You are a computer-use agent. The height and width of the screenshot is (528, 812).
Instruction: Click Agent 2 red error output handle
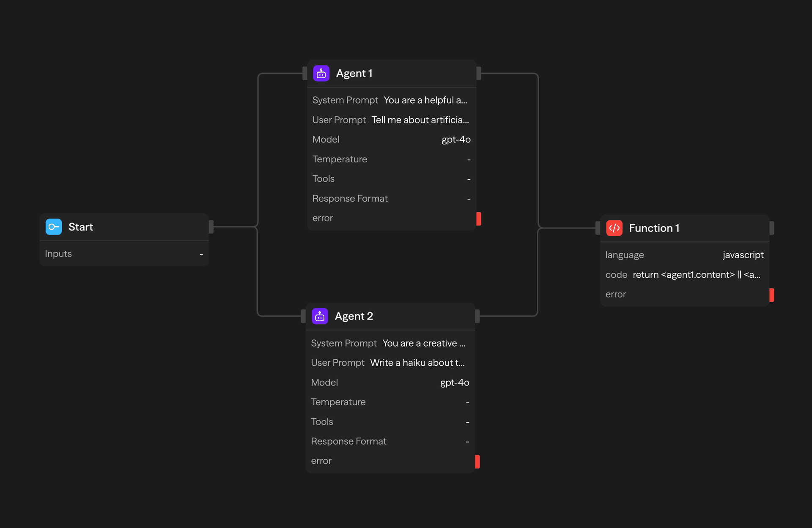477,461
